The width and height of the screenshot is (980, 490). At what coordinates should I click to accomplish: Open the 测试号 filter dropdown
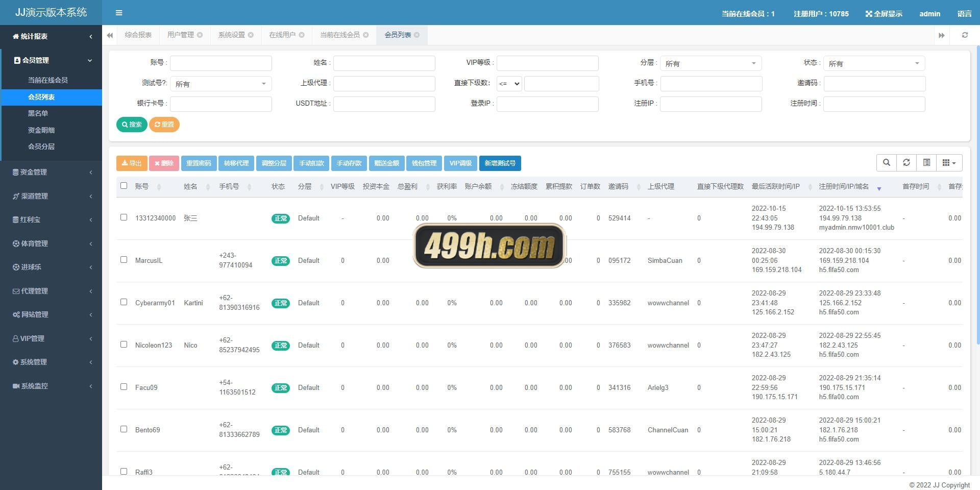point(220,84)
